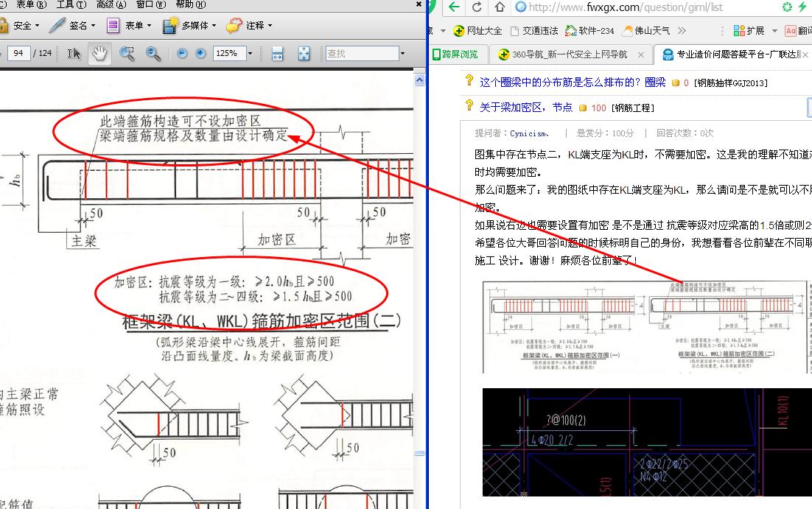812x509 pixels.
Task: Open the black CAD drawing screenshot
Action: 648,442
